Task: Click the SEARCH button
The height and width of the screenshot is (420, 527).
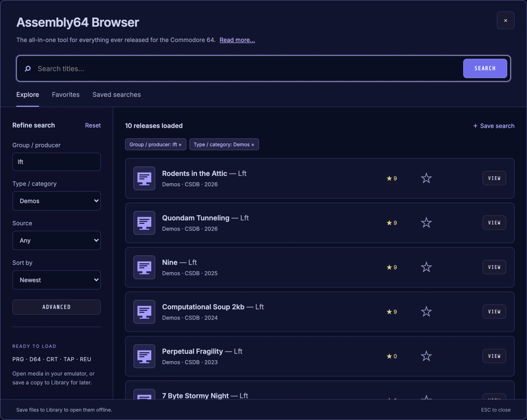Action: [x=485, y=68]
